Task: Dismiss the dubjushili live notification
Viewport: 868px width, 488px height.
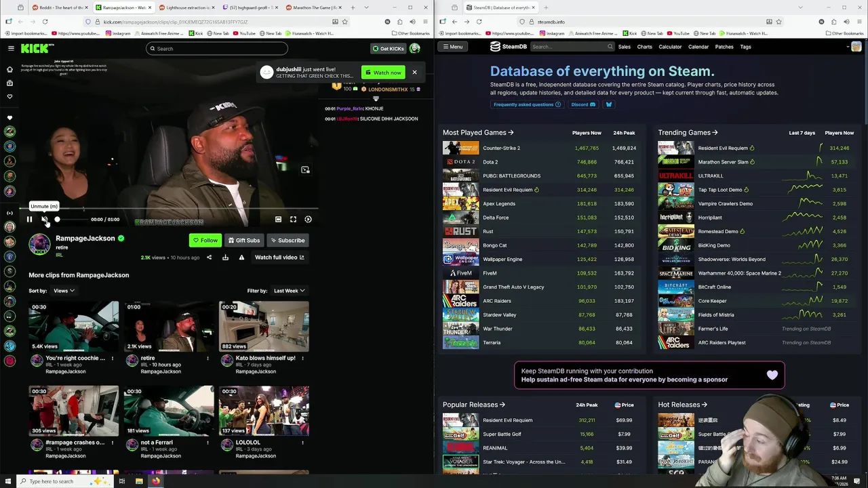Action: [x=414, y=73]
